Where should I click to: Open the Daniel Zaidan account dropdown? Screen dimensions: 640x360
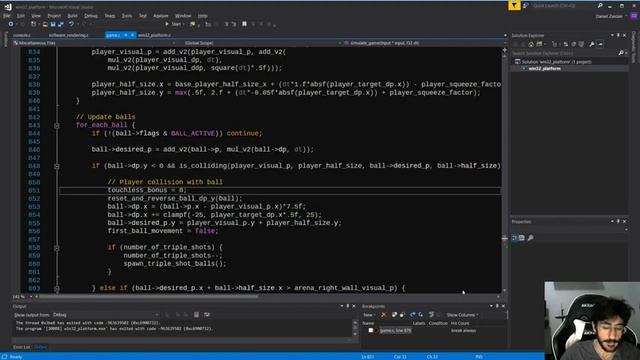click(610, 16)
